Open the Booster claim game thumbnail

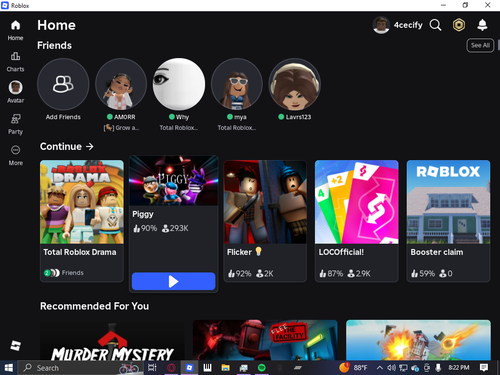point(448,202)
